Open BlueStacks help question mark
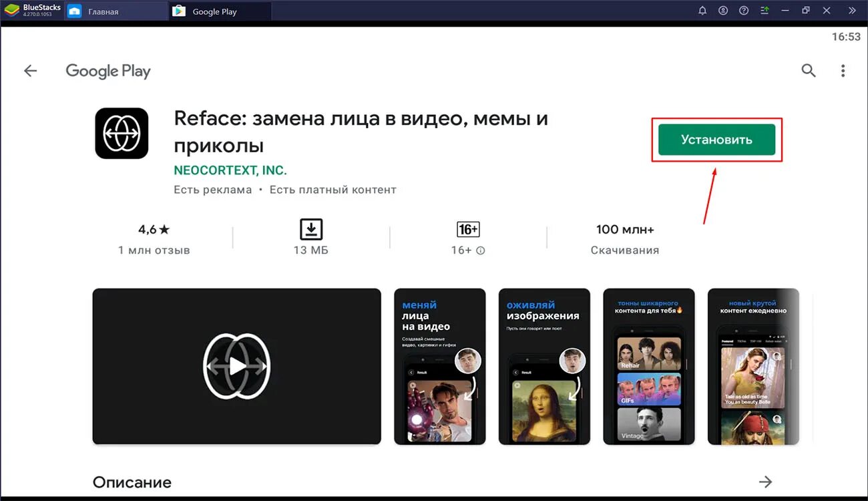The height and width of the screenshot is (501, 868). [744, 11]
